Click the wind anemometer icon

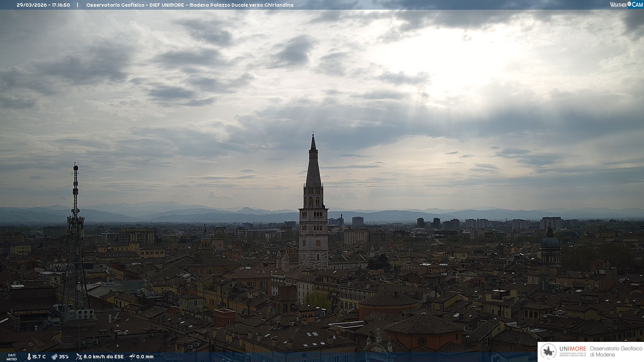click(x=79, y=357)
